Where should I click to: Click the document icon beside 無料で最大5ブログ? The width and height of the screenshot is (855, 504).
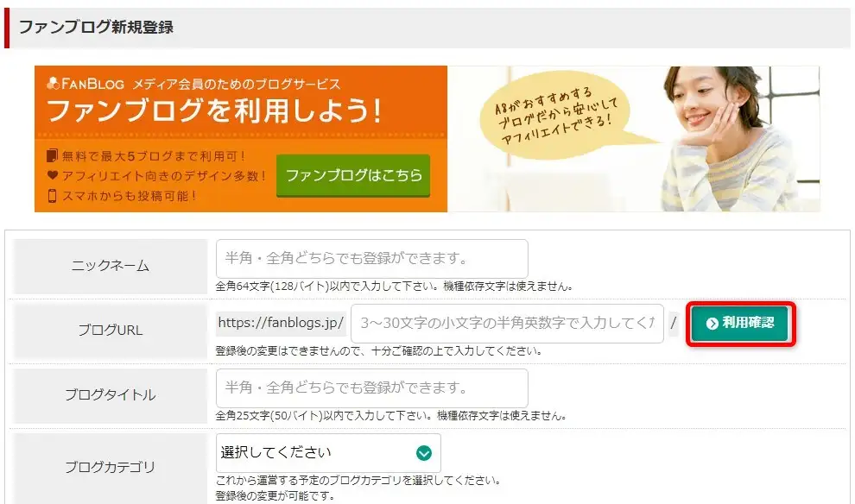(x=52, y=156)
